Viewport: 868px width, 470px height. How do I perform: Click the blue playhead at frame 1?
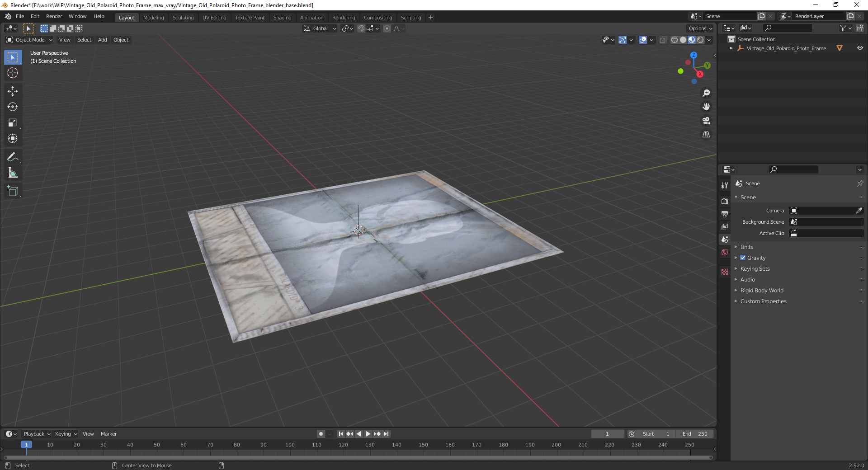(26, 445)
